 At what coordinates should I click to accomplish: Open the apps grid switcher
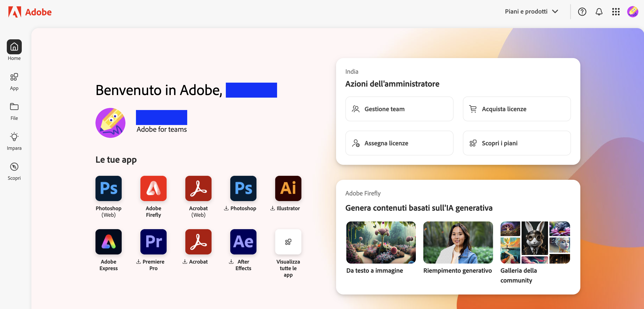[x=616, y=12]
